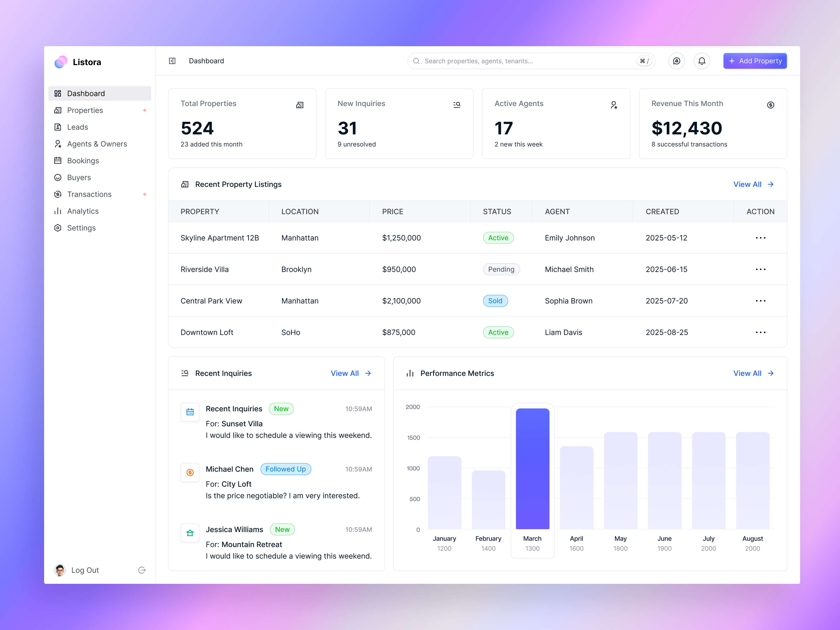Screen dimensions: 840x630
Task: Click the support headset icon in the header
Action: pyautogui.click(x=676, y=61)
